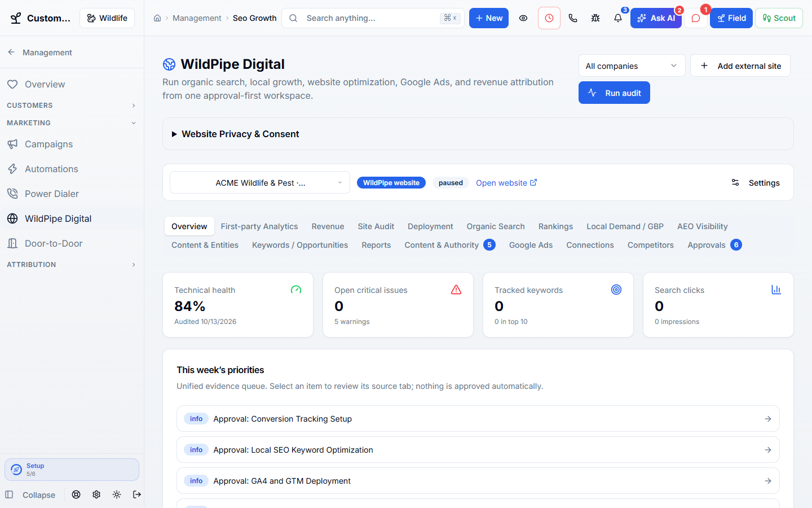Open the Wildlife workspace selector
This screenshot has height=508, width=812.
[x=107, y=18]
